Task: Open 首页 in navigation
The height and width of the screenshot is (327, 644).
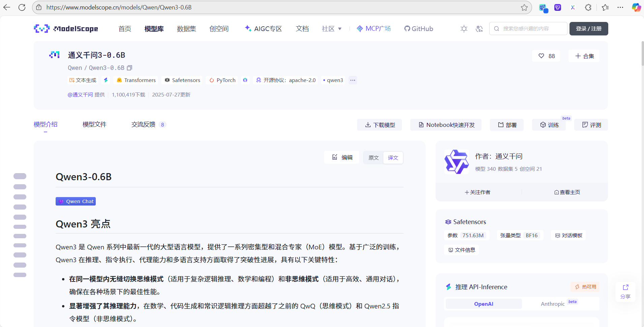Action: pos(125,29)
